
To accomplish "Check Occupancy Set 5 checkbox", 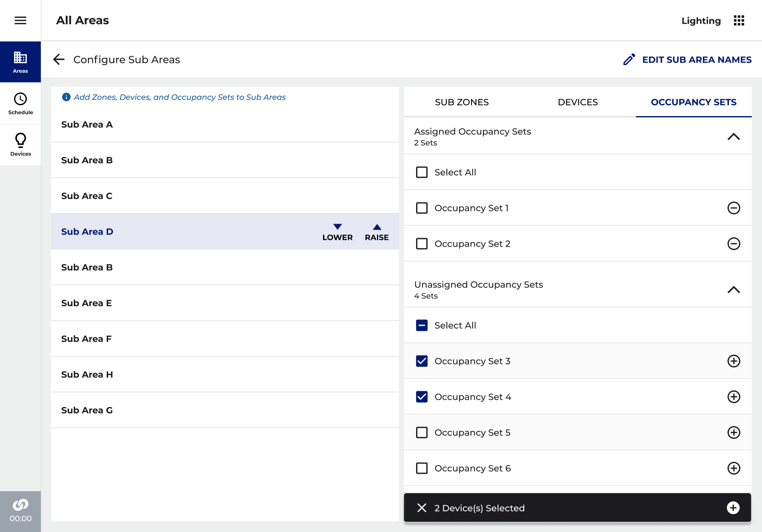I will pyautogui.click(x=422, y=432).
